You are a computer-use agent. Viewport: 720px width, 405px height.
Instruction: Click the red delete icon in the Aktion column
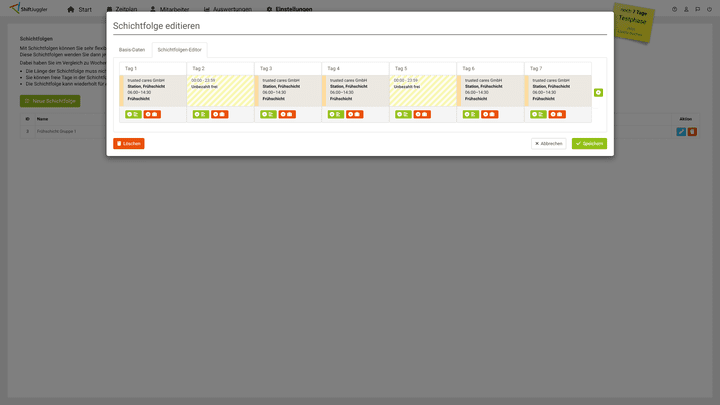click(692, 131)
